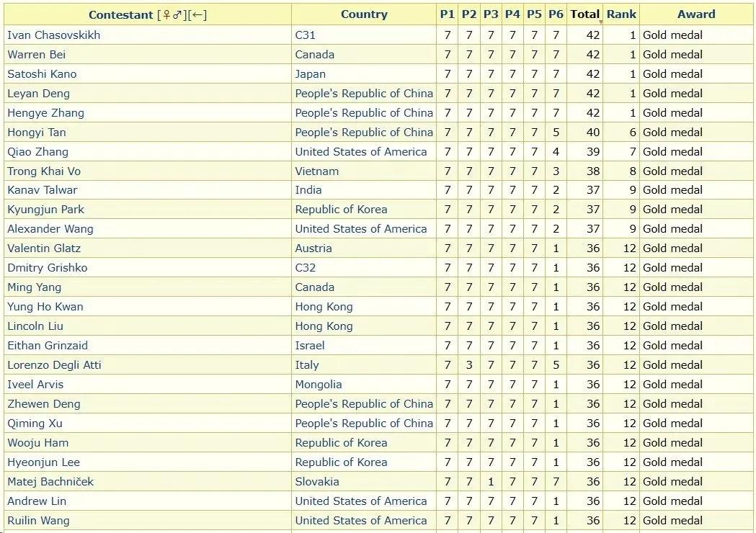Open Ivan Chasovskikh's contestant page
This screenshot has width=756, height=533.
pyautogui.click(x=54, y=35)
